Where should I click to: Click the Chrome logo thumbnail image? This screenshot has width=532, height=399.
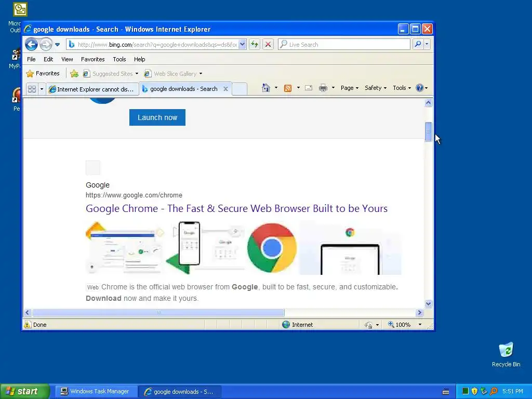click(272, 248)
